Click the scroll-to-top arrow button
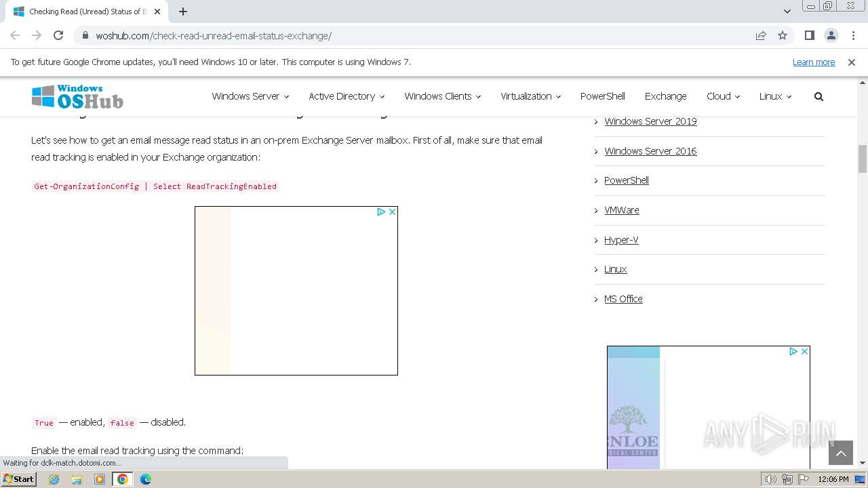 click(x=841, y=453)
